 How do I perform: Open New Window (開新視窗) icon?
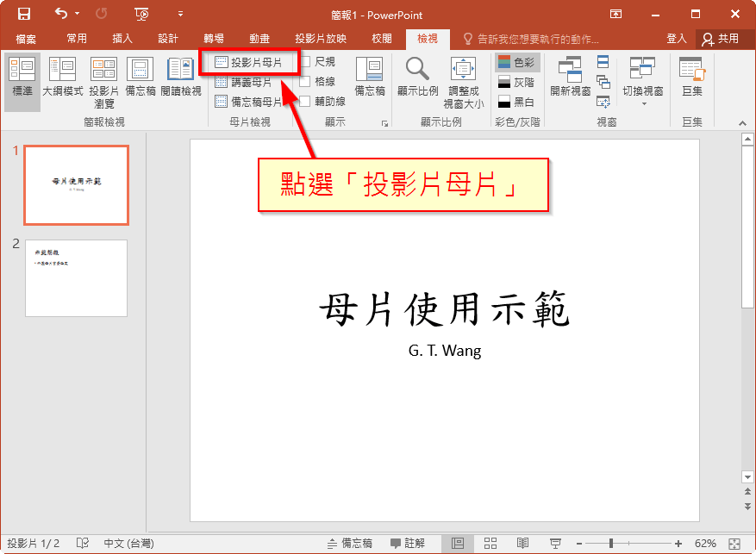[570, 76]
